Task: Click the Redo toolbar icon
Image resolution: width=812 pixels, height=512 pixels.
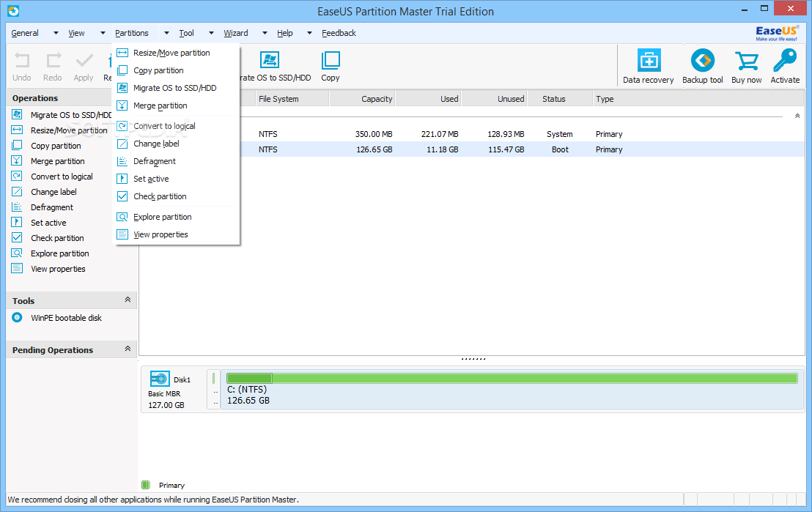Action: tap(53, 61)
